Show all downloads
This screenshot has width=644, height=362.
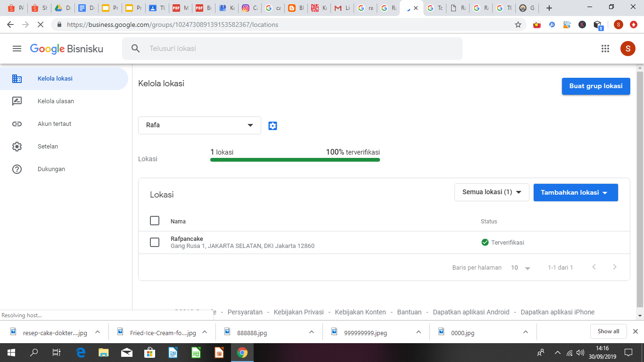tap(608, 331)
